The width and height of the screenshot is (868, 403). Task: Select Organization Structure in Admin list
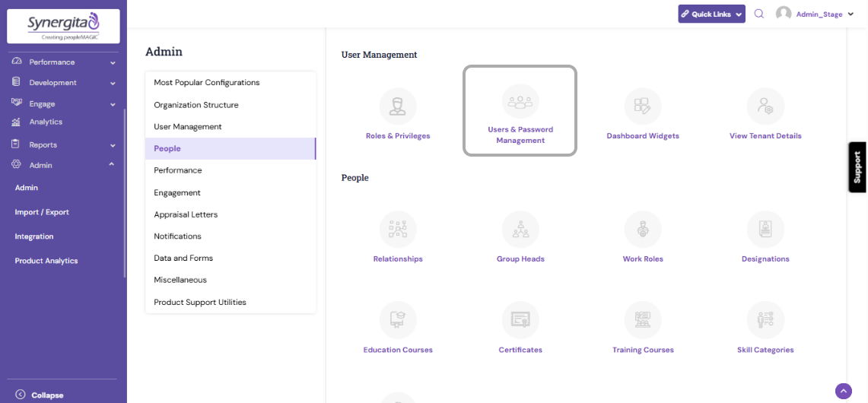[x=231, y=105]
